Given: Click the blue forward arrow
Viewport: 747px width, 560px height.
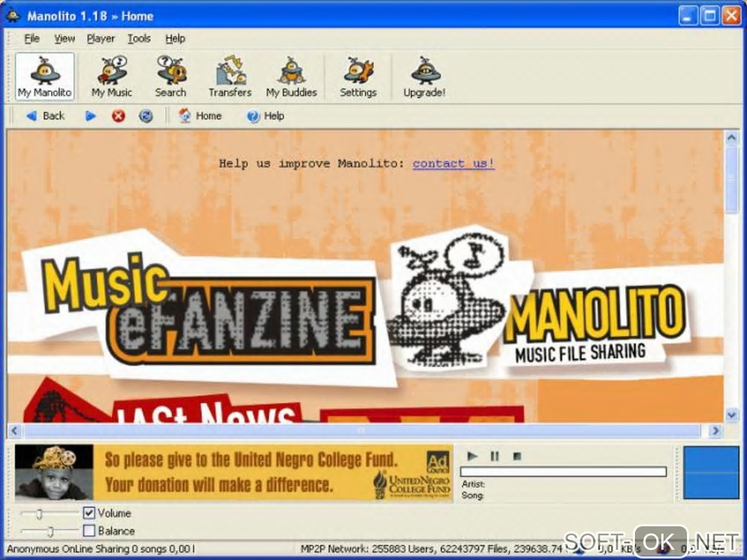Looking at the screenshot, I should (90, 116).
